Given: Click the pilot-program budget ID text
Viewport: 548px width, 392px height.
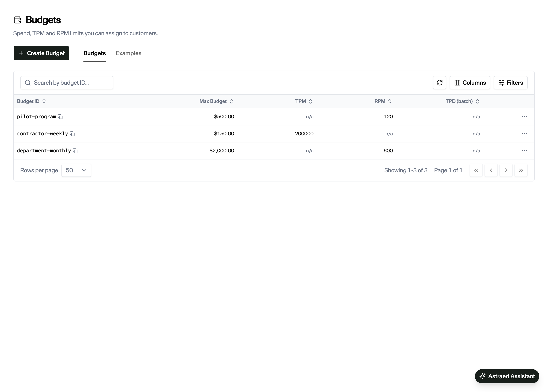Looking at the screenshot, I should pyautogui.click(x=37, y=117).
